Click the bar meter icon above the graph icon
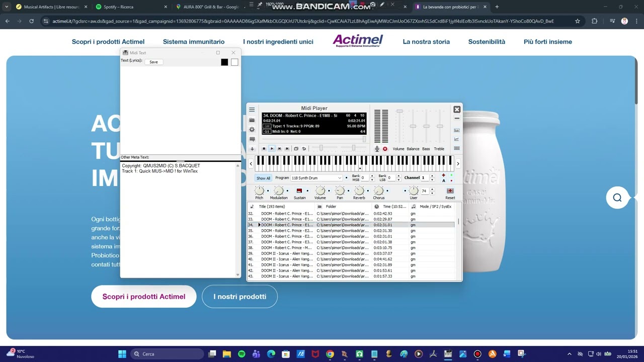The image size is (644, 362). pyautogui.click(x=456, y=130)
